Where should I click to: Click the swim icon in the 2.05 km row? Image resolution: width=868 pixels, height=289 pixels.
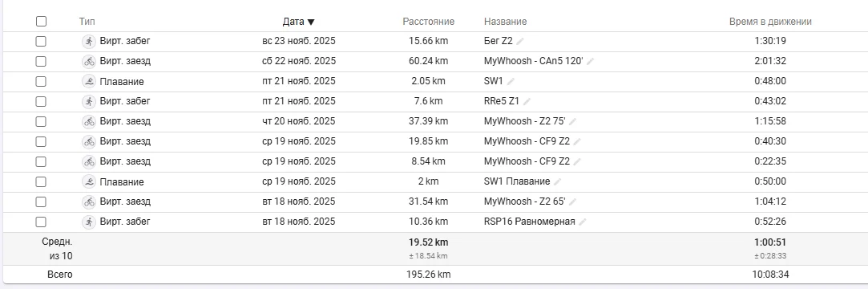click(x=89, y=81)
